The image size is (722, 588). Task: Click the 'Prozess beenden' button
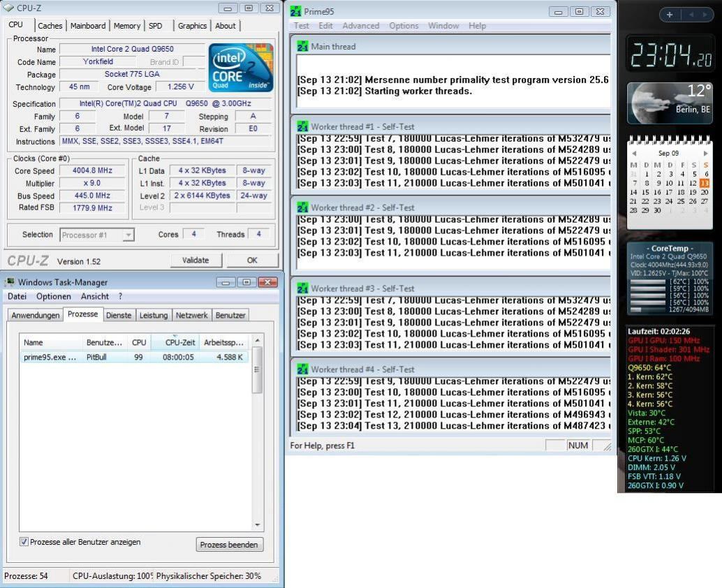tap(229, 545)
